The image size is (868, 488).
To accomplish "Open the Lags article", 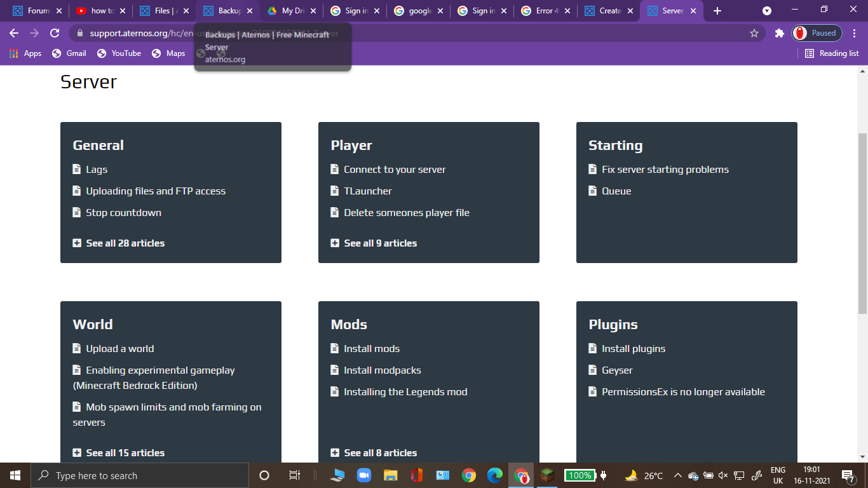I will pos(97,170).
